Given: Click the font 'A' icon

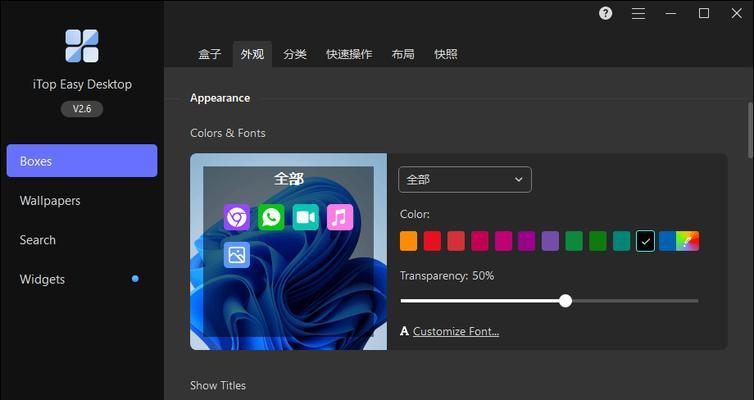Looking at the screenshot, I should [x=404, y=331].
